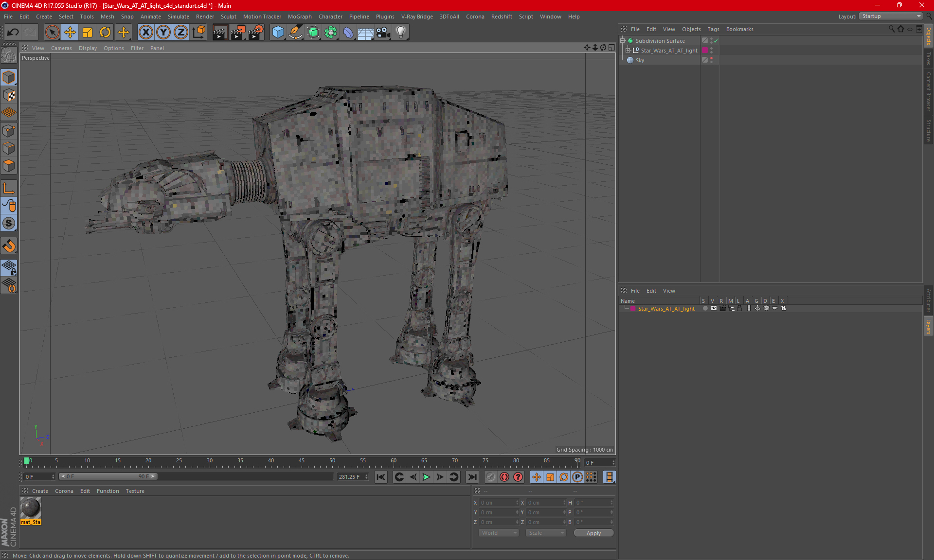Add a Camera object icon
The image size is (934, 560).
383,33
